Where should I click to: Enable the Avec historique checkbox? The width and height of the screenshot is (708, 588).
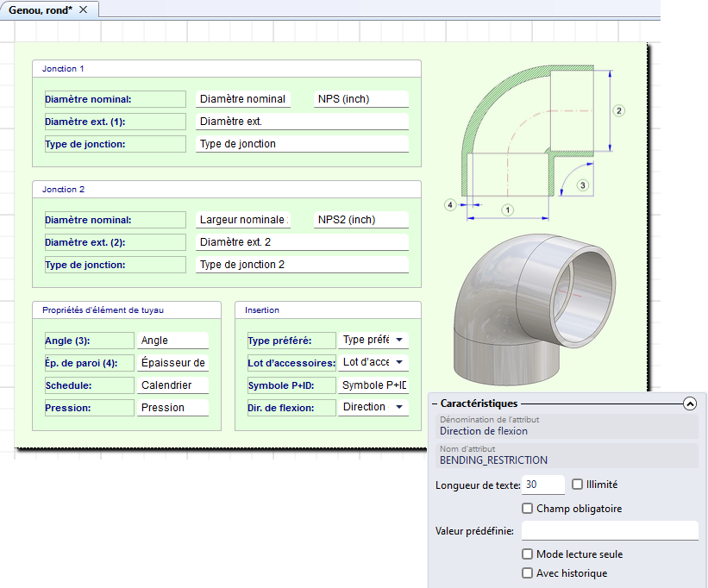tap(528, 573)
